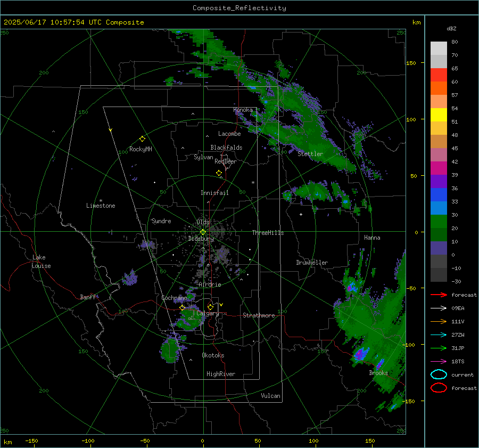Click the green 31JP arrow in the legend
Screen dimensions: 479x448
coord(439,348)
